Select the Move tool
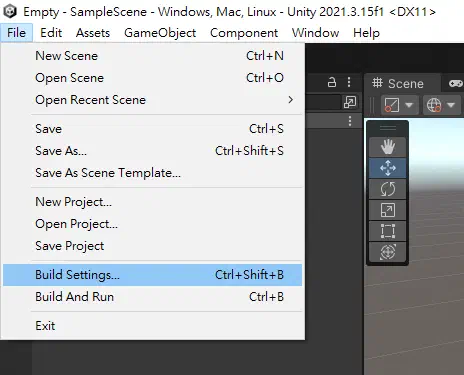464x375 pixels. coord(387,168)
